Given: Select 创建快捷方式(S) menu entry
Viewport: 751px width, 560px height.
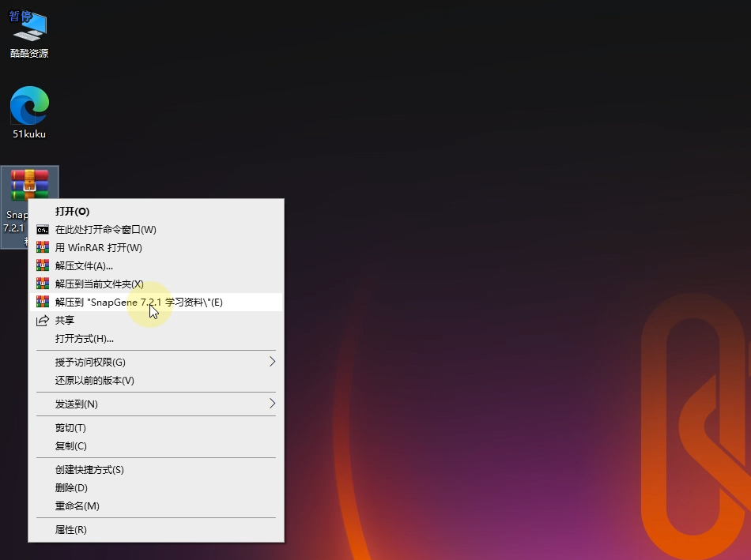Looking at the screenshot, I should point(89,470).
